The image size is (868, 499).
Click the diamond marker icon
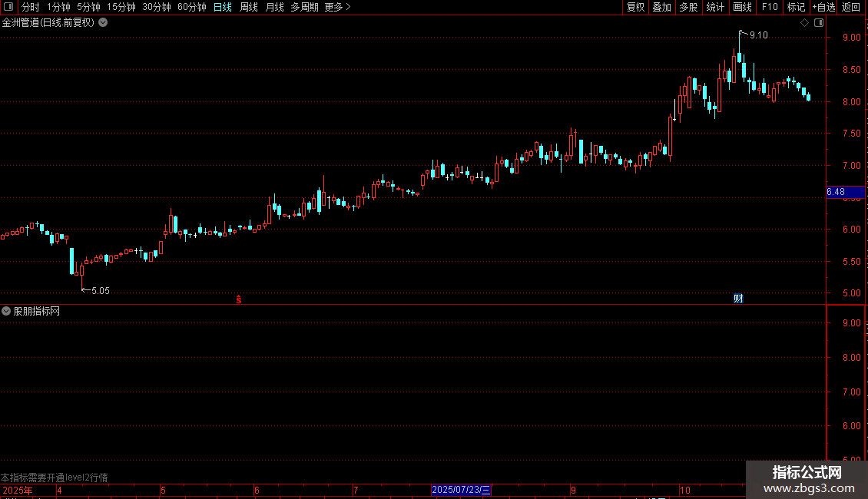804,23
